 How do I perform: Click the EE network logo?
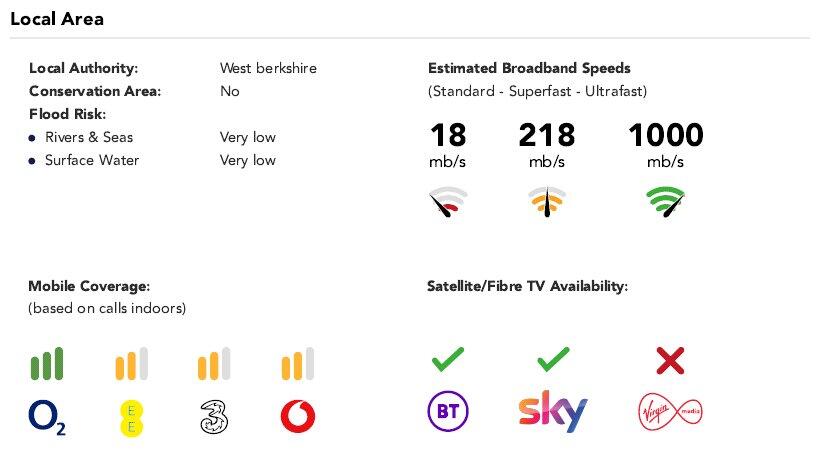pyautogui.click(x=131, y=416)
